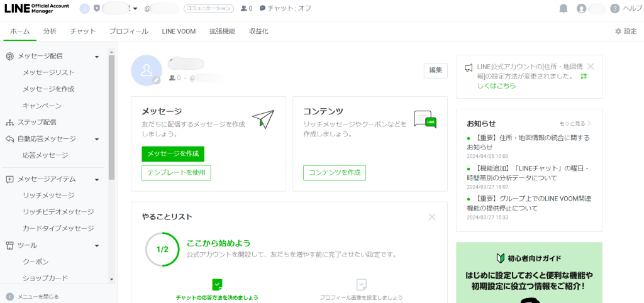
Task: Click the コミュニケーション badge
Action: [209, 8]
